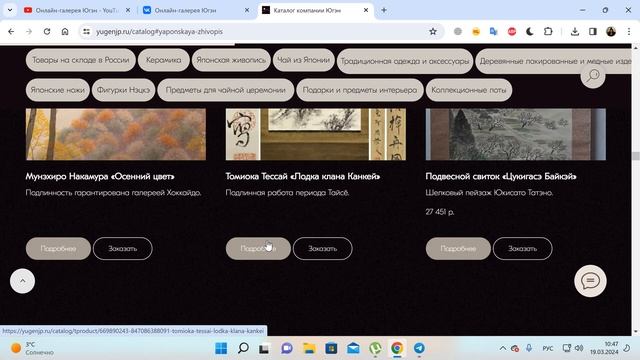This screenshot has width=640, height=360.
Task: Open the Mail app in taskbar
Action: pyautogui.click(x=353, y=348)
